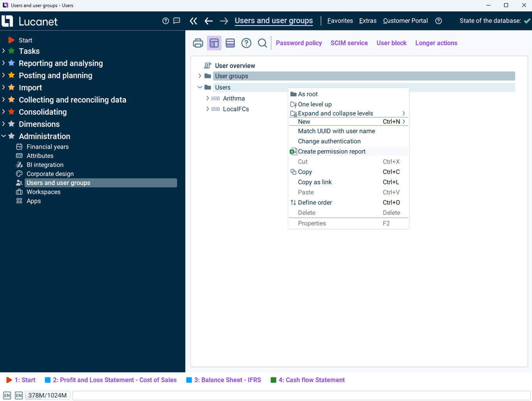The height and width of the screenshot is (401, 532).
Task: Open Financial years in sidebar
Action: pyautogui.click(x=48, y=147)
